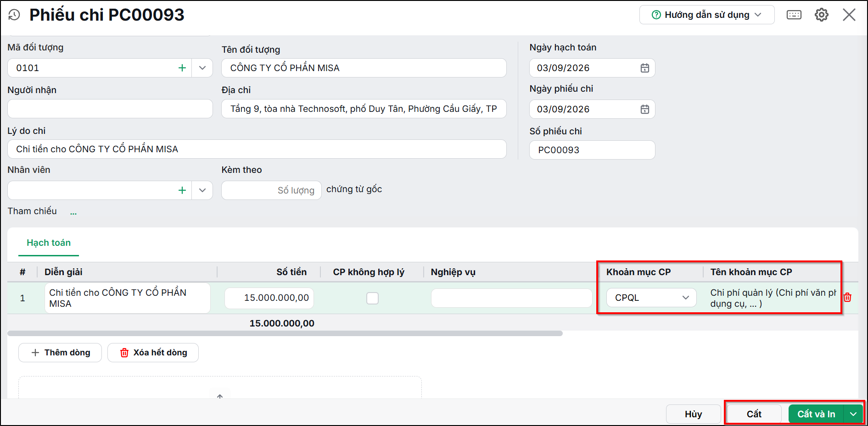Screen dimensions: 868x426
Task: Open calendar for Ngày phiếu chi
Action: click(x=645, y=109)
